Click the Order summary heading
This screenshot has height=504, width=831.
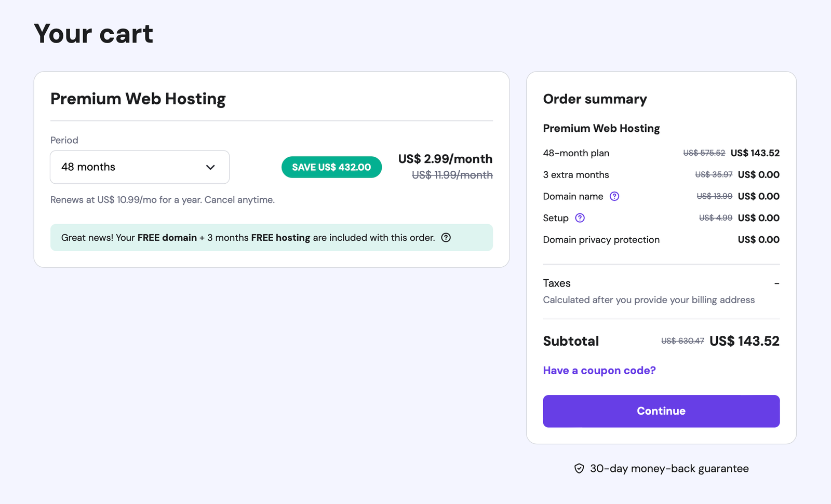595,99
